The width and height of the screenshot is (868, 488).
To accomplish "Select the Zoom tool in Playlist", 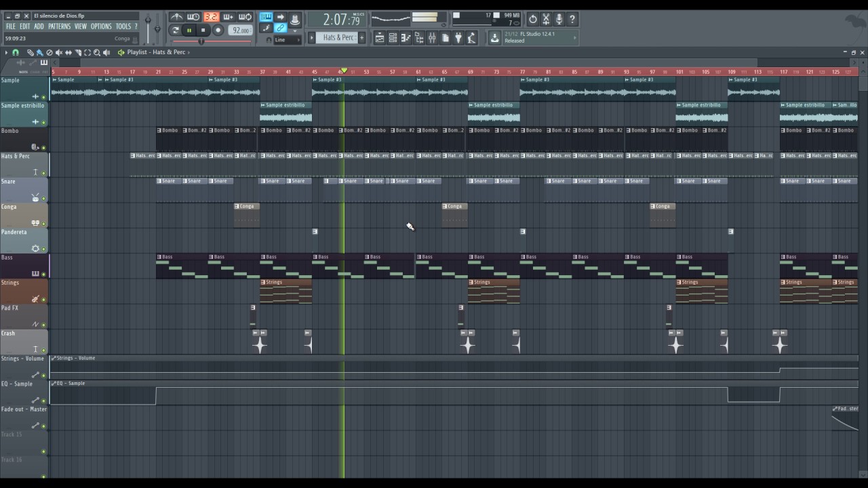I will click(97, 52).
